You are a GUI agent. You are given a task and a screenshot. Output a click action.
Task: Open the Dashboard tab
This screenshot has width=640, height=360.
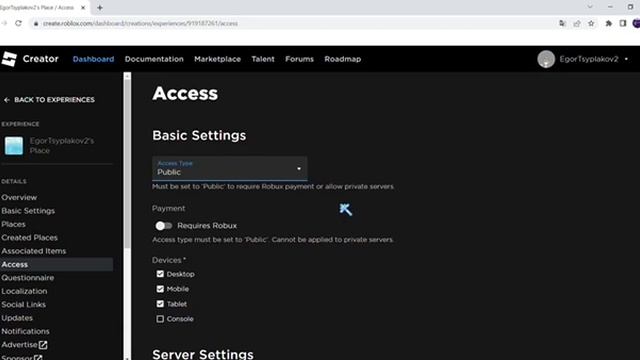pos(93,59)
